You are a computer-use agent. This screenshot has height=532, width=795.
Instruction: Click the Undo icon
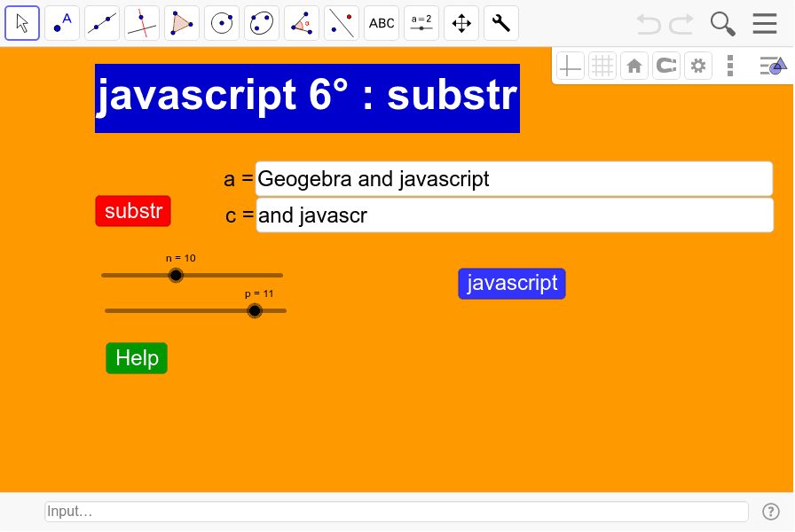[x=647, y=24]
